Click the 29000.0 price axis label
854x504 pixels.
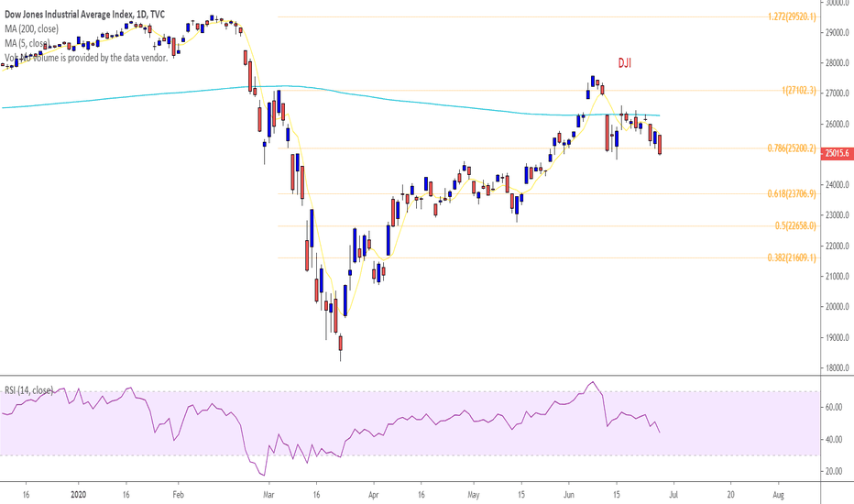pos(838,33)
